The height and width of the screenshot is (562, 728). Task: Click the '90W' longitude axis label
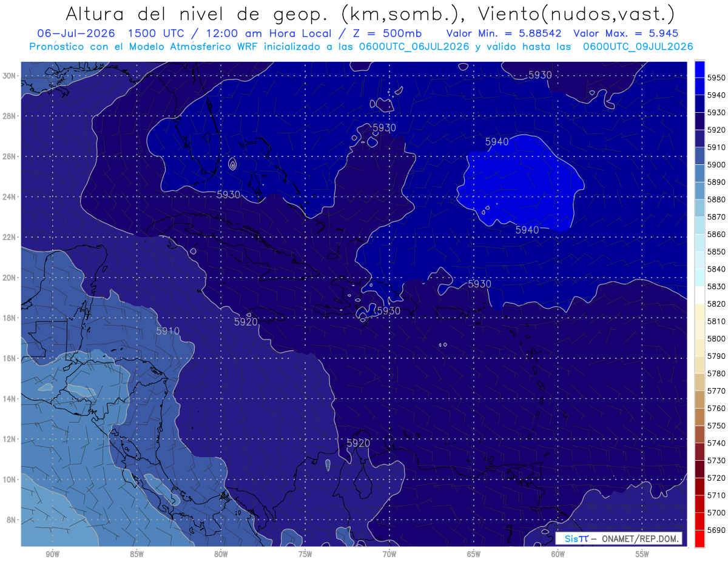coord(52,554)
